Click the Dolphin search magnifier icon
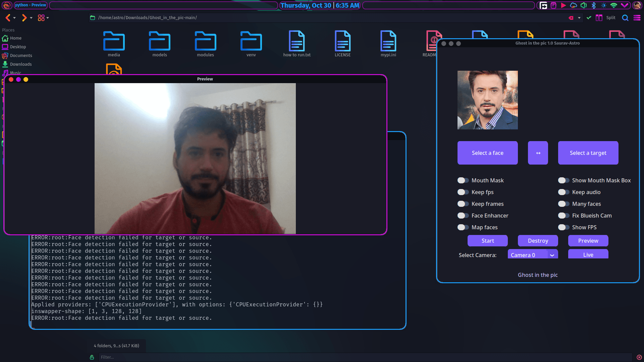 [x=625, y=18]
